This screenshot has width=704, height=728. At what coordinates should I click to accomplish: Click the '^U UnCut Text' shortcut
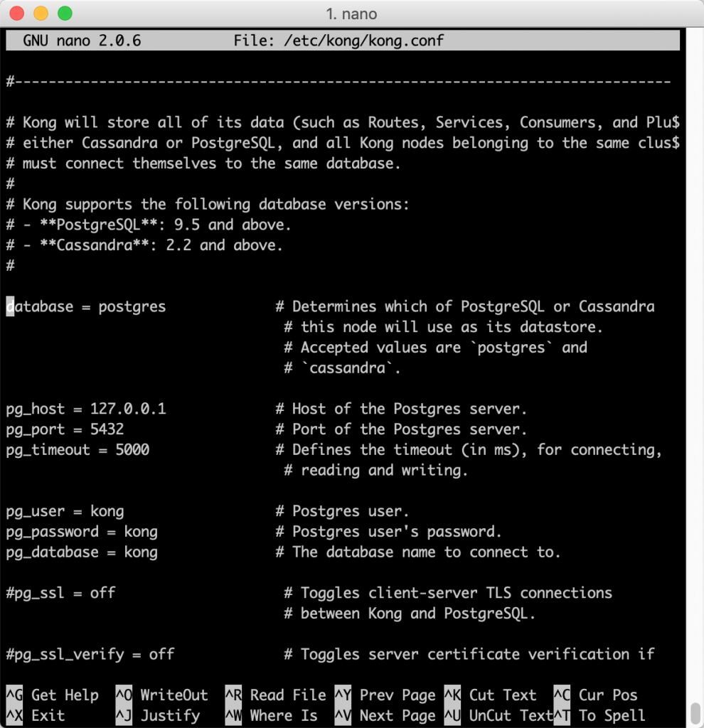point(499,715)
